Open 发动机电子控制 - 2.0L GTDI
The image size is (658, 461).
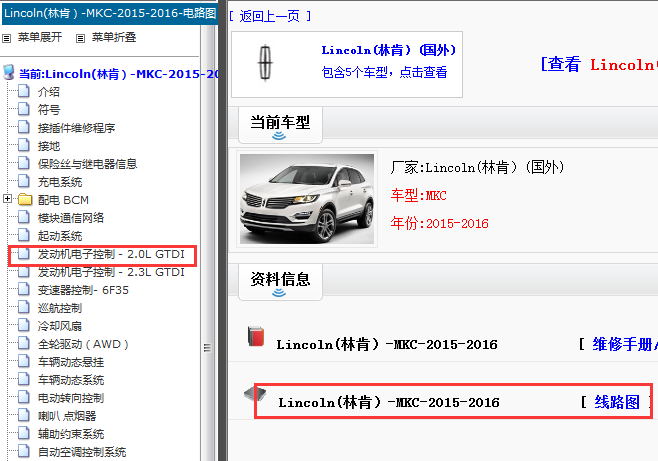(x=111, y=254)
